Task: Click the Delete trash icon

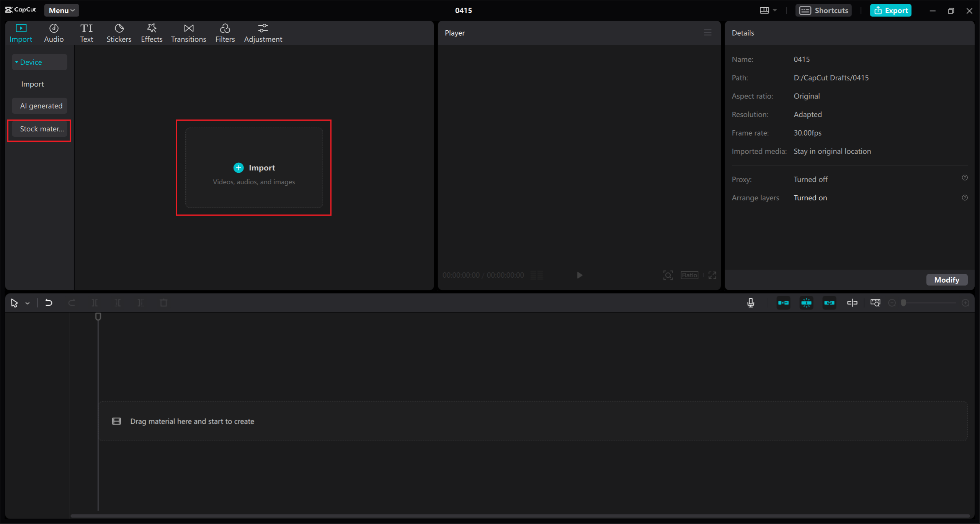Action: point(163,303)
